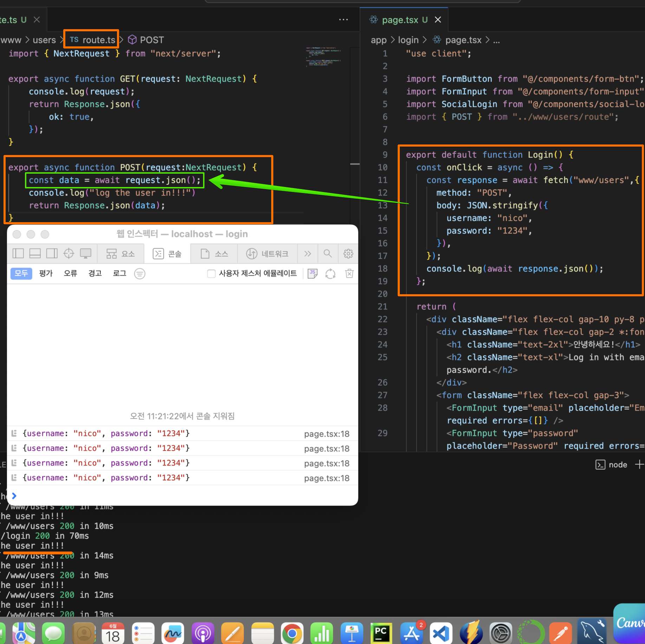Open the 소스 (Sources) tab
The image size is (645, 644).
pos(214,253)
